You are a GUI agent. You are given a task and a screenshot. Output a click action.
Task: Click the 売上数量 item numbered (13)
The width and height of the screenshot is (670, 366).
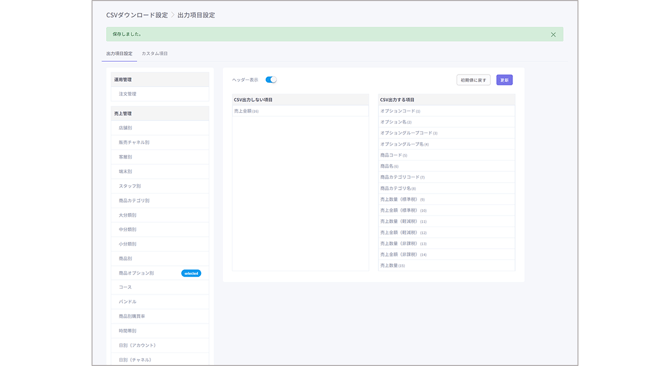point(447,243)
